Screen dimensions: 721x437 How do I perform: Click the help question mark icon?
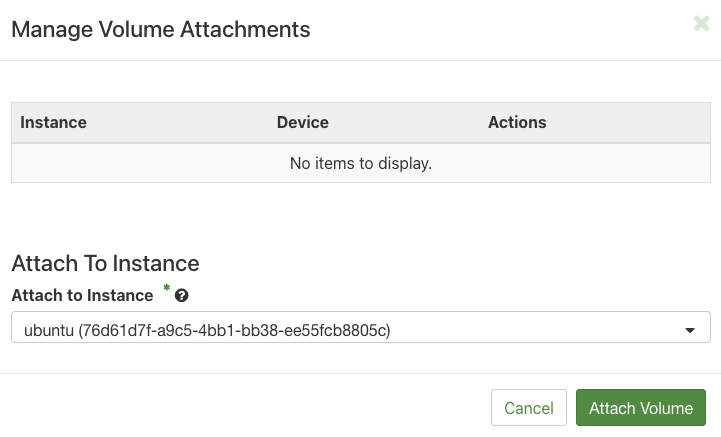[181, 296]
